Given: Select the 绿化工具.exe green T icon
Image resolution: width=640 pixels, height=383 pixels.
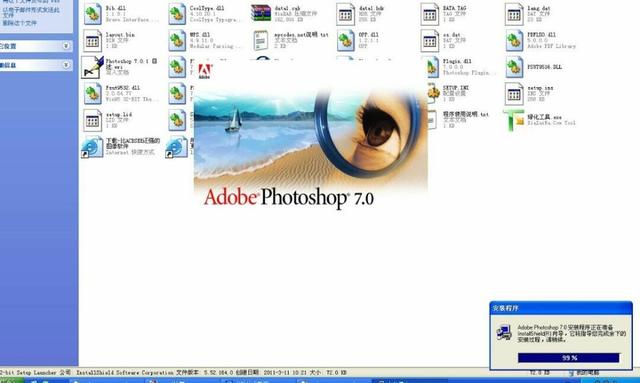Looking at the screenshot, I should click(513, 120).
